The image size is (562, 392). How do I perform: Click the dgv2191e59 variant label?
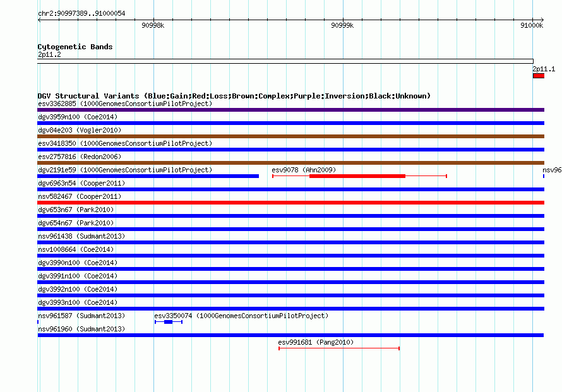point(125,170)
